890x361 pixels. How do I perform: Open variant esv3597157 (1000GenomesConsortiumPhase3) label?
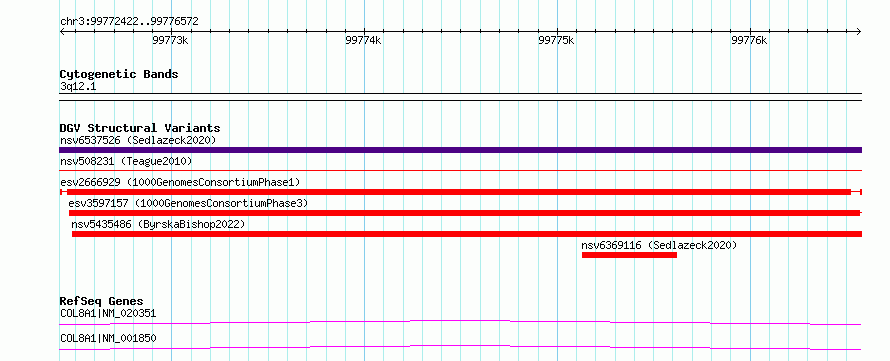click(188, 203)
